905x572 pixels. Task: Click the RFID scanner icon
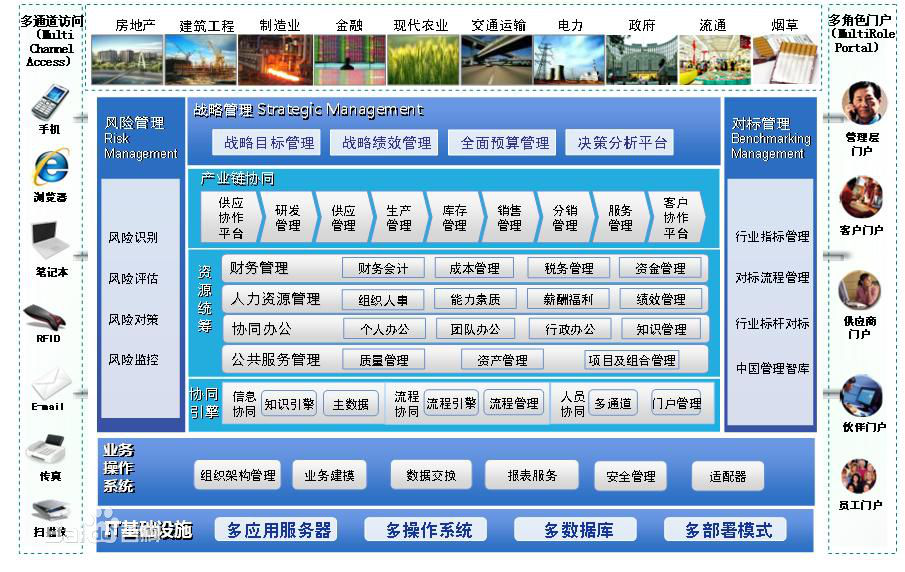point(45,317)
